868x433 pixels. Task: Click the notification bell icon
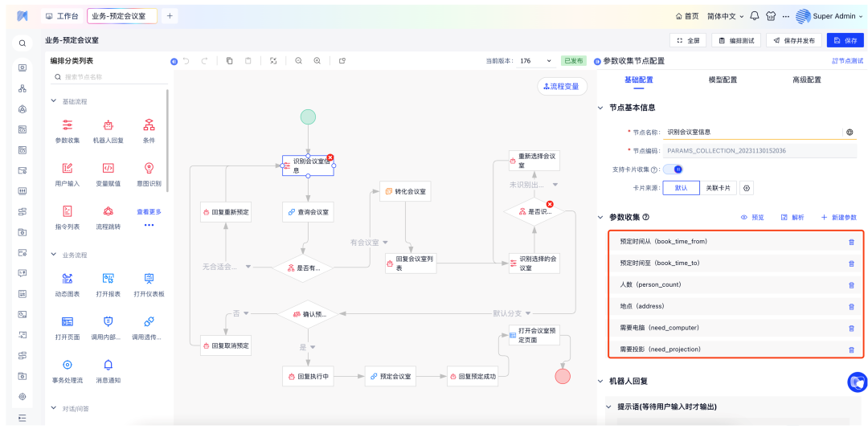[x=754, y=16]
